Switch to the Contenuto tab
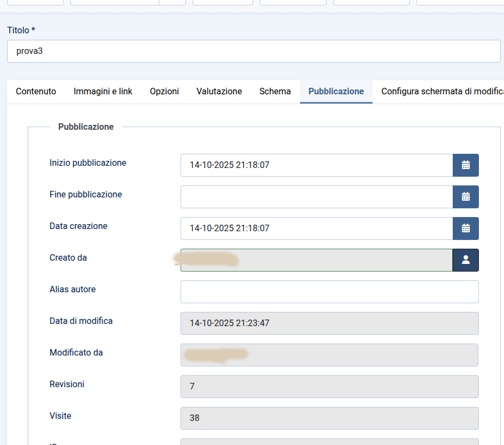The width and height of the screenshot is (504, 445). pos(36,92)
